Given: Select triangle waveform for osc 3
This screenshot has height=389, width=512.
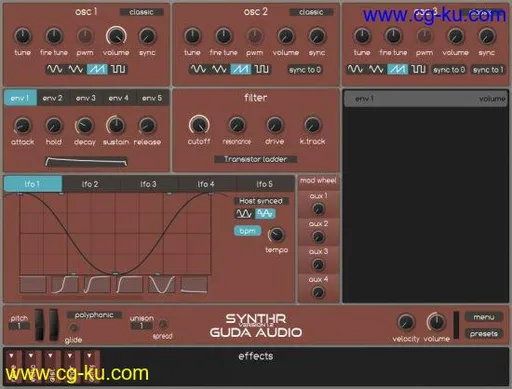Looking at the screenshot, I should point(377,69).
